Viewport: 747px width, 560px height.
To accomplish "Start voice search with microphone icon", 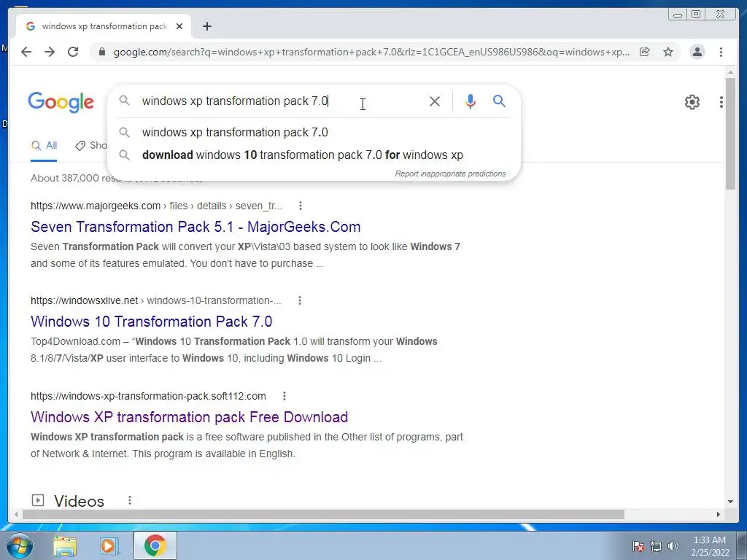I will point(471,101).
